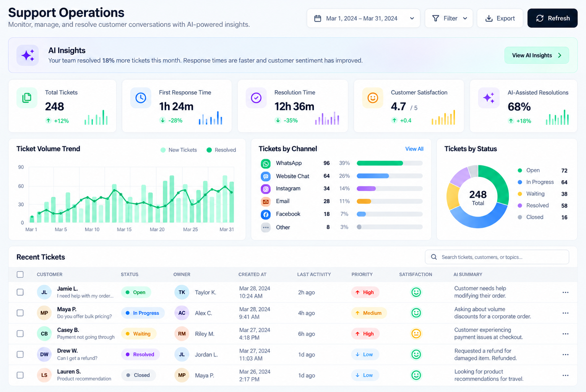The width and height of the screenshot is (586, 392).
Task: Sort tickets by the Status column header
Action: 130,274
